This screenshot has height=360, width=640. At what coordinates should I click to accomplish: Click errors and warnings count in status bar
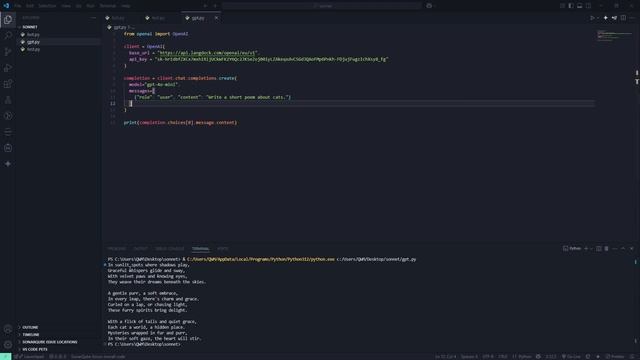point(58,357)
